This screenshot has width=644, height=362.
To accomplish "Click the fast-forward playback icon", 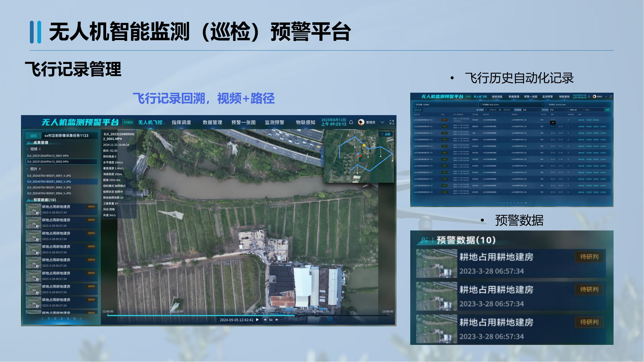I will tap(277, 320).
